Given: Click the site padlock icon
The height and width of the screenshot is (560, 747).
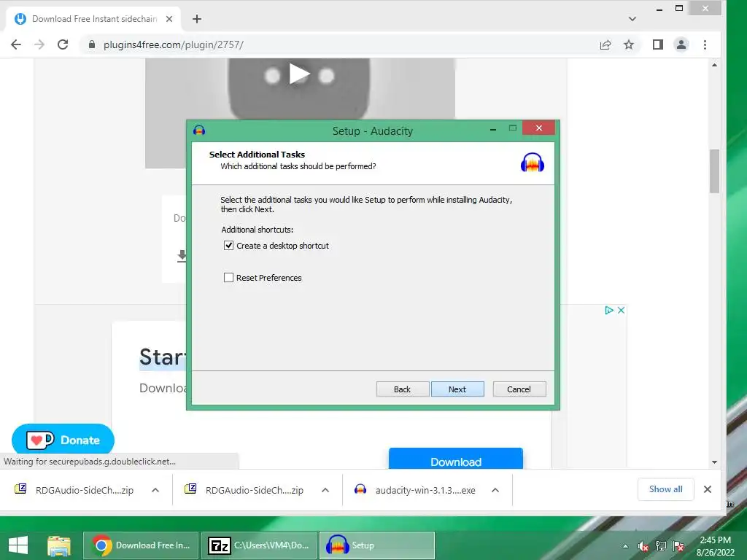Looking at the screenshot, I should (92, 44).
